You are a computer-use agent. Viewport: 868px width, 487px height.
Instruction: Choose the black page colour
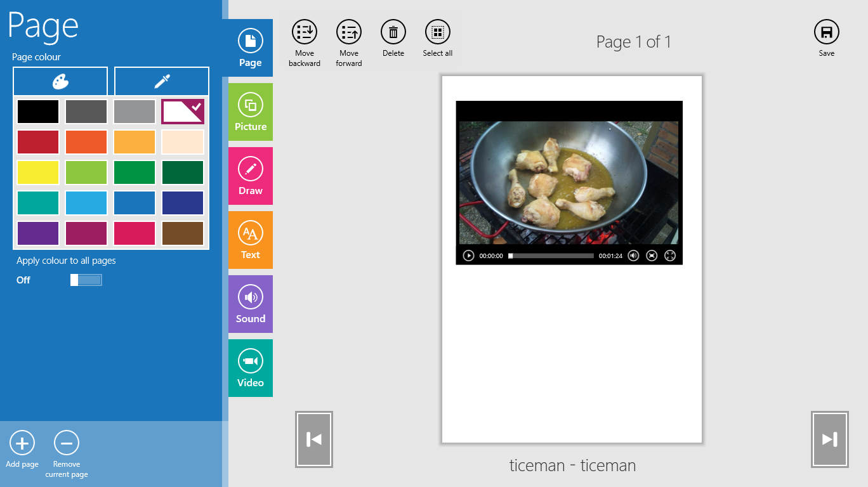38,112
